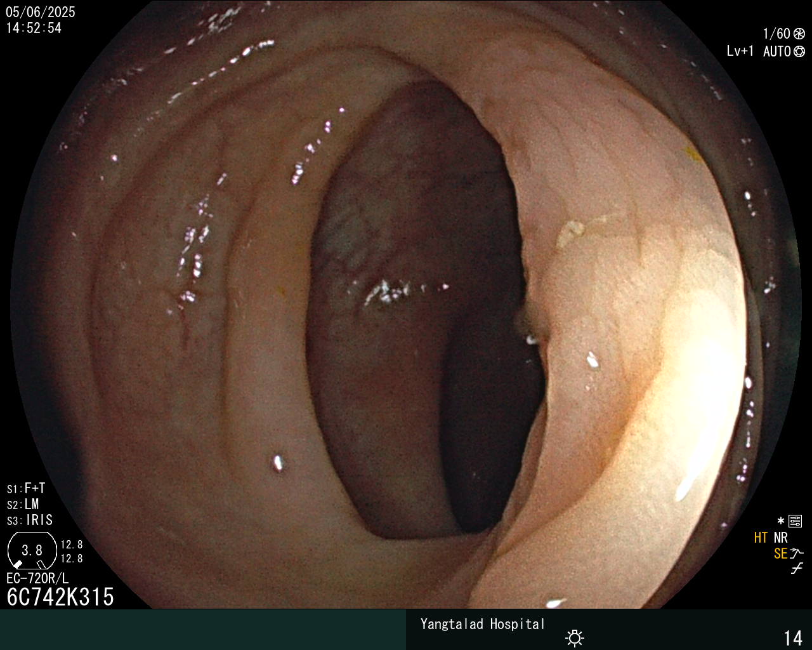Screen dimensions: 812x650
Task: Click the serial number 6C742K315
Action: click(x=60, y=597)
